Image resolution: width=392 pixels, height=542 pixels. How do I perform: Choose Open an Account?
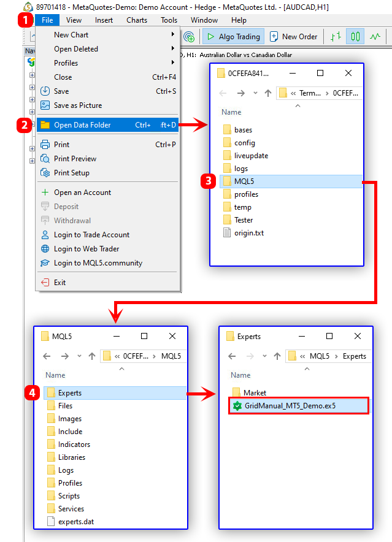pyautogui.click(x=107, y=192)
